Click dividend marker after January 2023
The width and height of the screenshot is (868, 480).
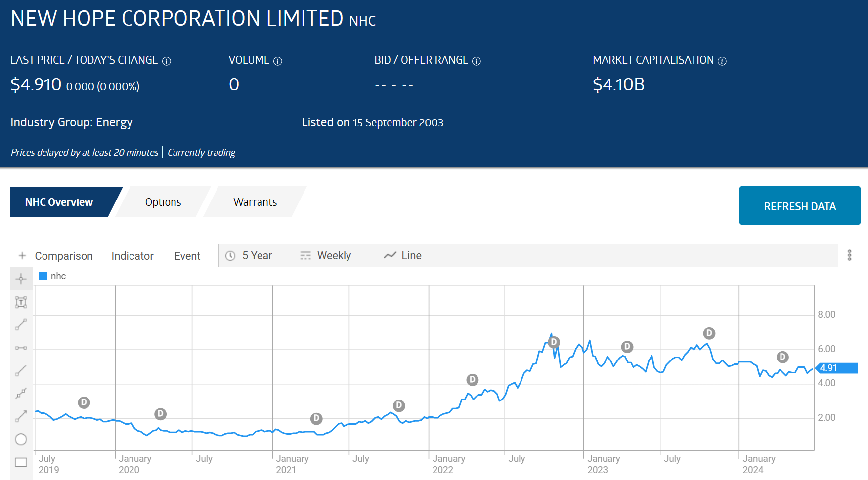627,347
